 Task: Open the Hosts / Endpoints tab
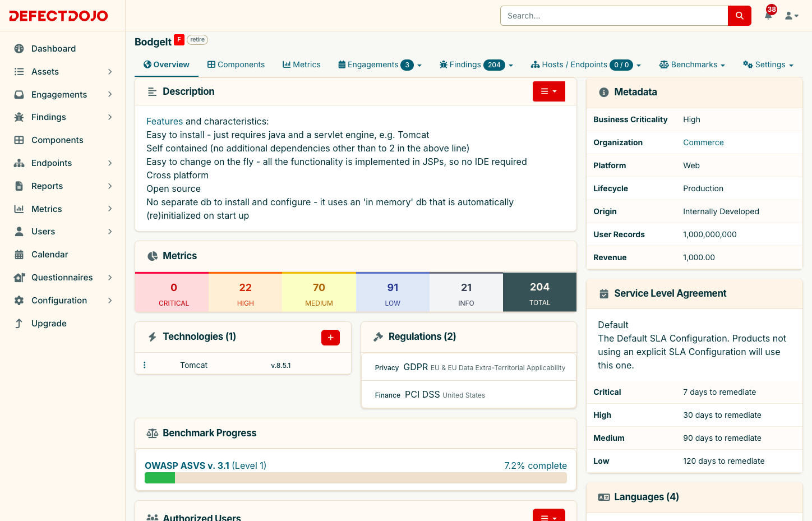click(585, 64)
